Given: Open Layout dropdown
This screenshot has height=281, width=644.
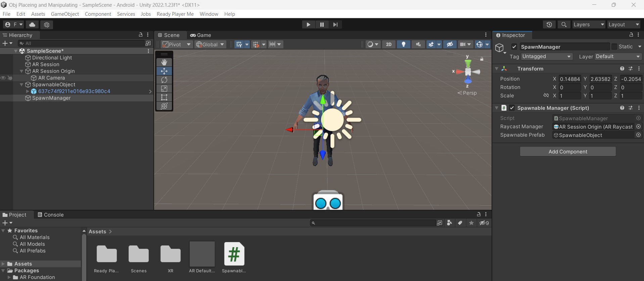Looking at the screenshot, I should (624, 25).
